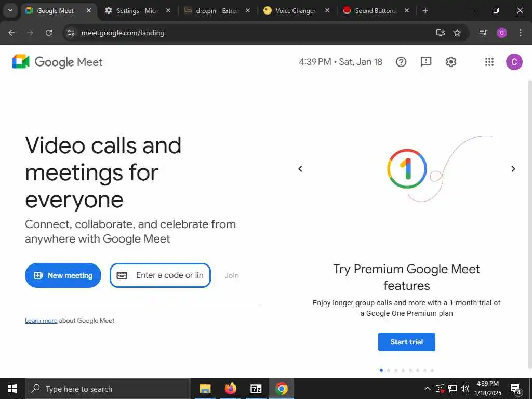Bookmark this page with star
This screenshot has height=399, width=532.
click(x=457, y=33)
